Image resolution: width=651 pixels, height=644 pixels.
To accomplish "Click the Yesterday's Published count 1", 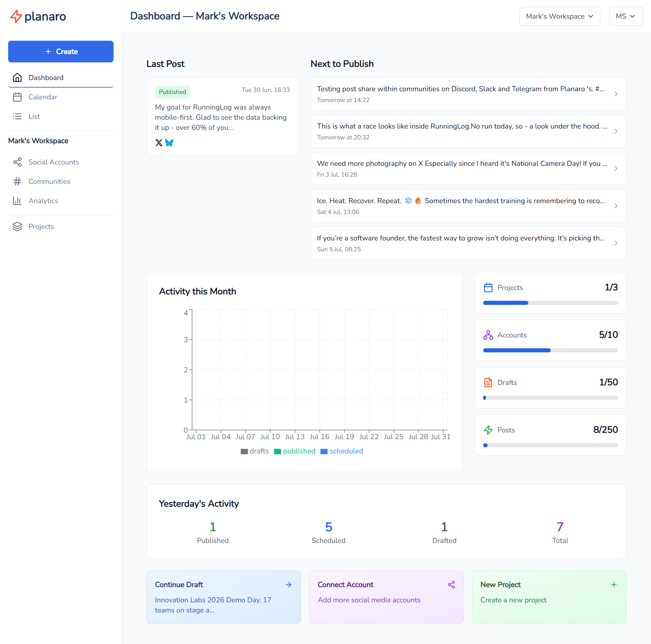I will (213, 527).
